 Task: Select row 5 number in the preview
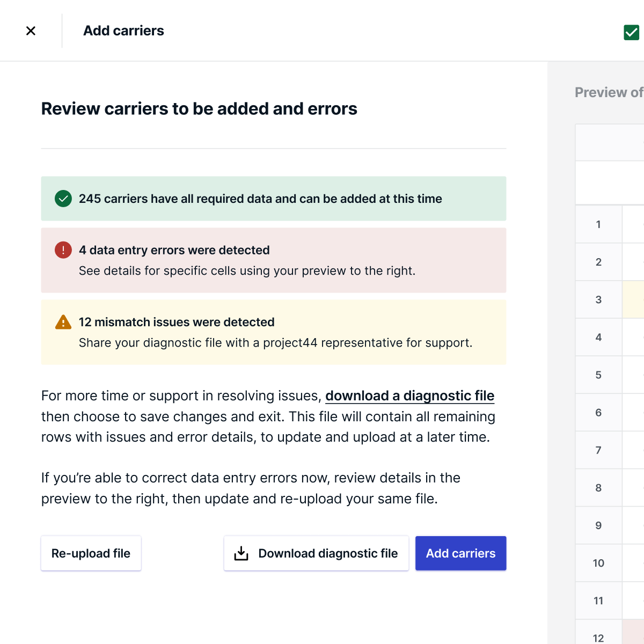(x=598, y=375)
